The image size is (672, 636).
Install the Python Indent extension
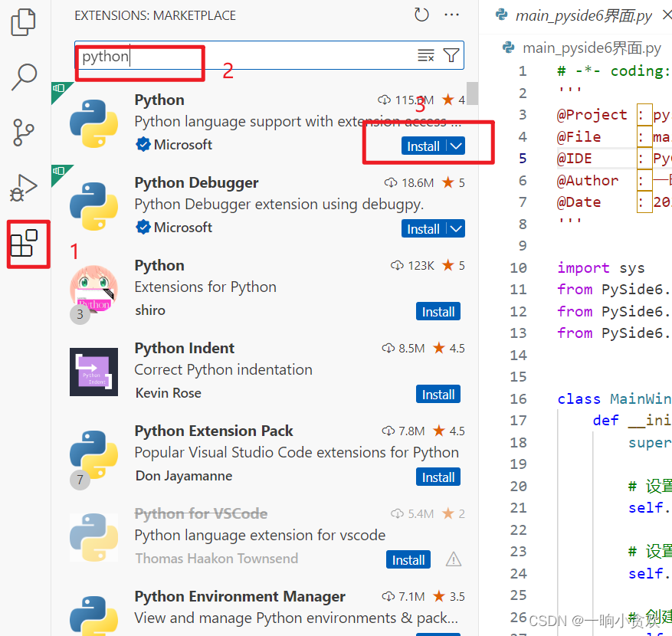coord(438,394)
